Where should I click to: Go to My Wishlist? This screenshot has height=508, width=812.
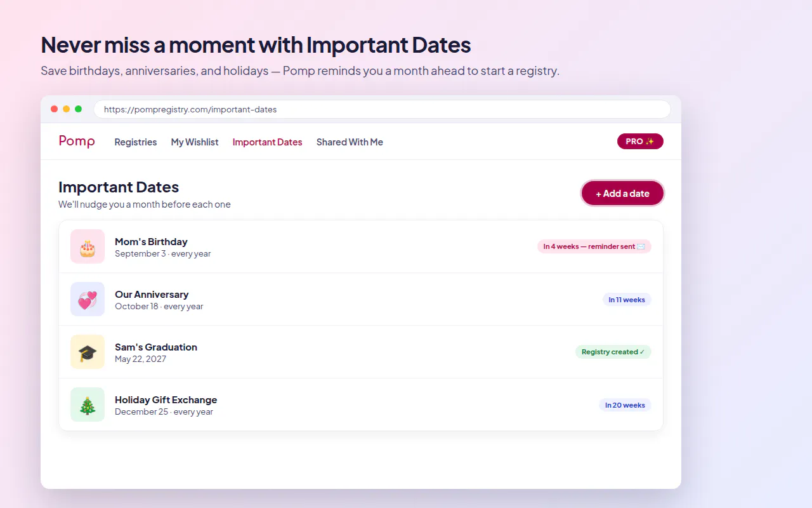[195, 142]
